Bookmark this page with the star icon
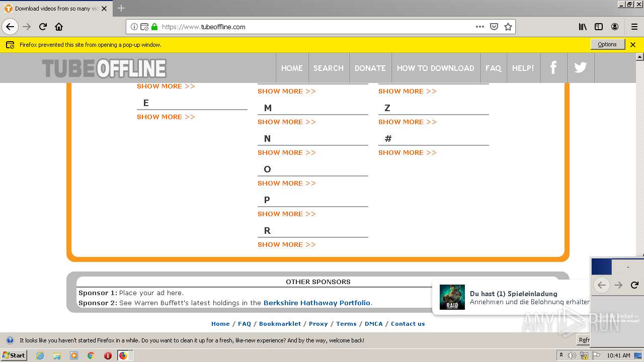Image resolution: width=644 pixels, height=362 pixels. point(508,27)
